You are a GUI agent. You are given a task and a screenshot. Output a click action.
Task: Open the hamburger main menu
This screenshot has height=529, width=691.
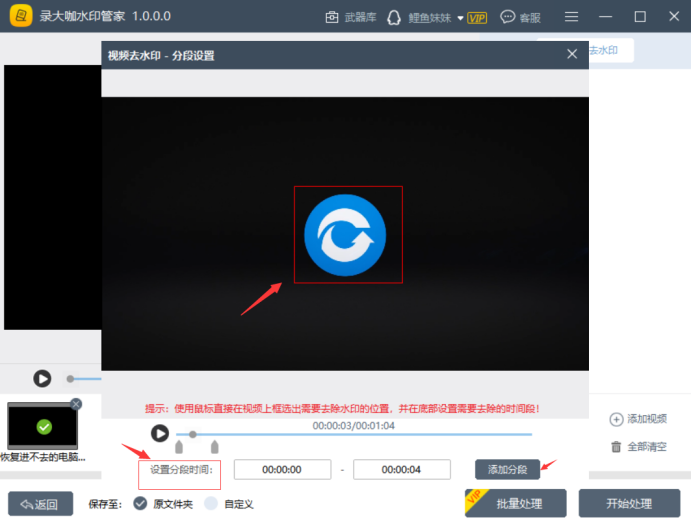571,17
